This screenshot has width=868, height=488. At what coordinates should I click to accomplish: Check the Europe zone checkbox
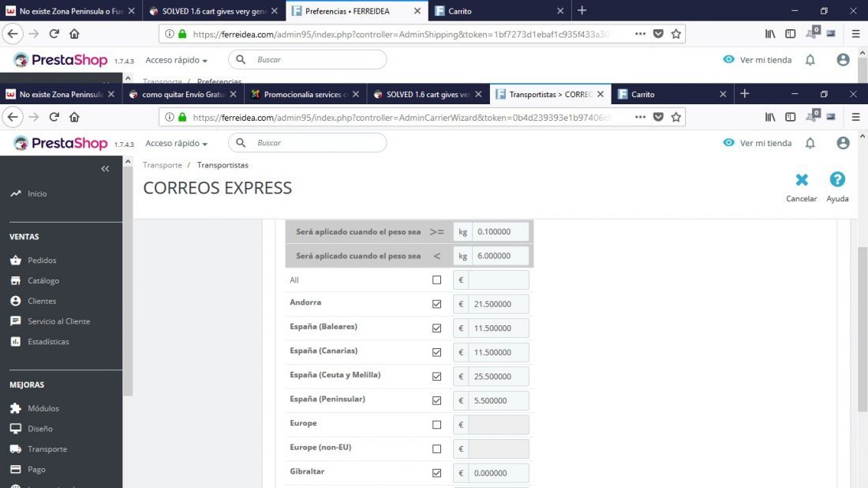[437, 425]
